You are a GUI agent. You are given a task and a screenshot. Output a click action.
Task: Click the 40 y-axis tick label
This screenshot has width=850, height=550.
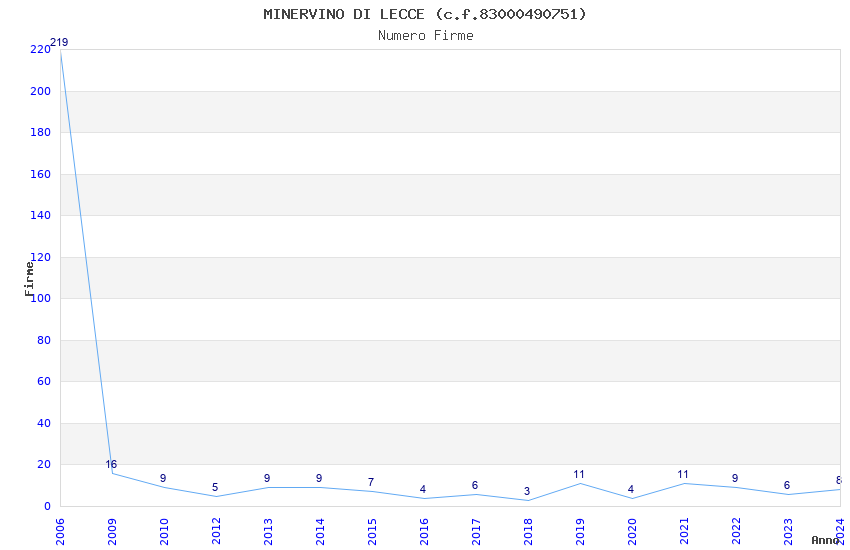tap(43, 423)
